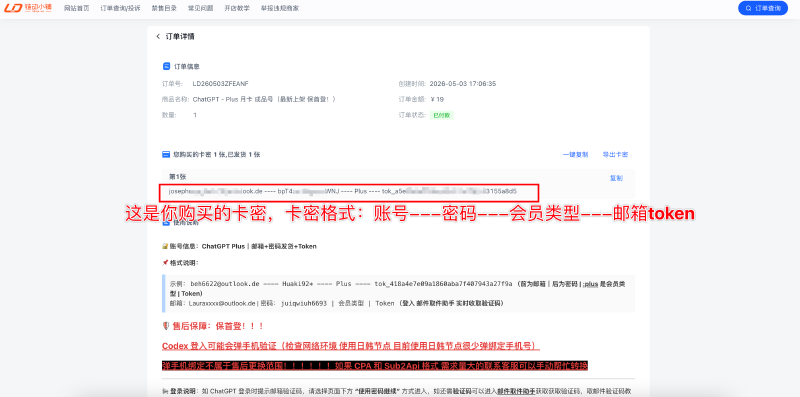The width and height of the screenshot is (800, 397).
Task: Click the Lauraxxxx@outlook.de mailbox example line
Action: [x=337, y=303]
